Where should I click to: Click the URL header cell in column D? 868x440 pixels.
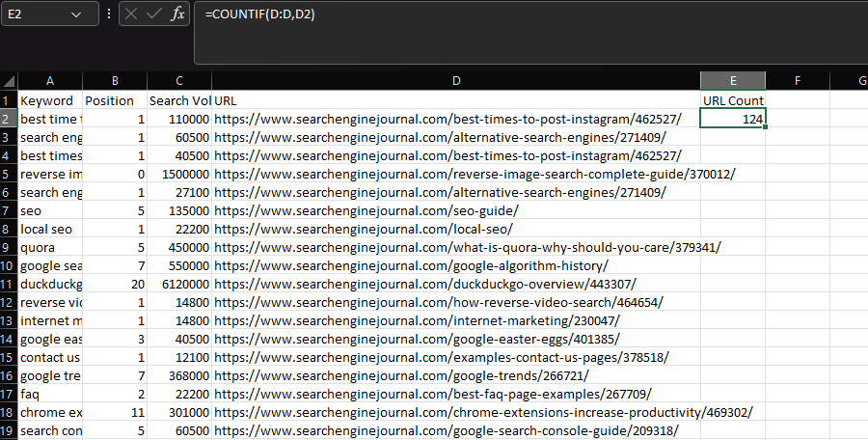coord(456,101)
